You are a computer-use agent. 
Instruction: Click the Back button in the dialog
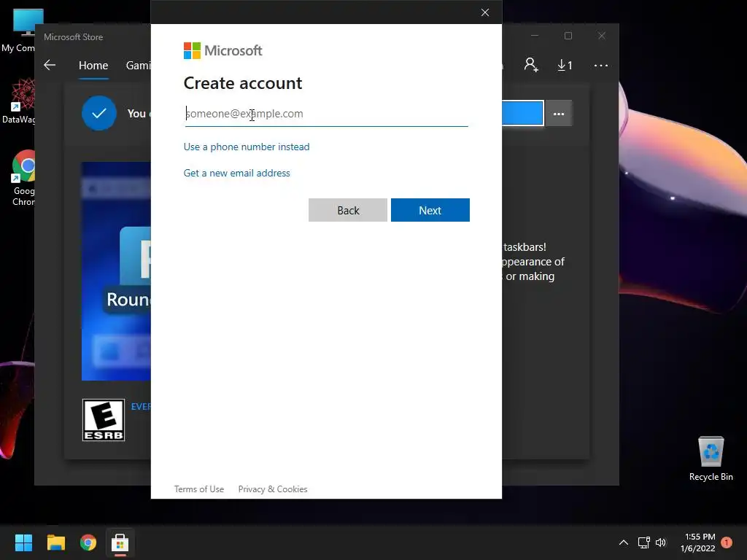348,210
